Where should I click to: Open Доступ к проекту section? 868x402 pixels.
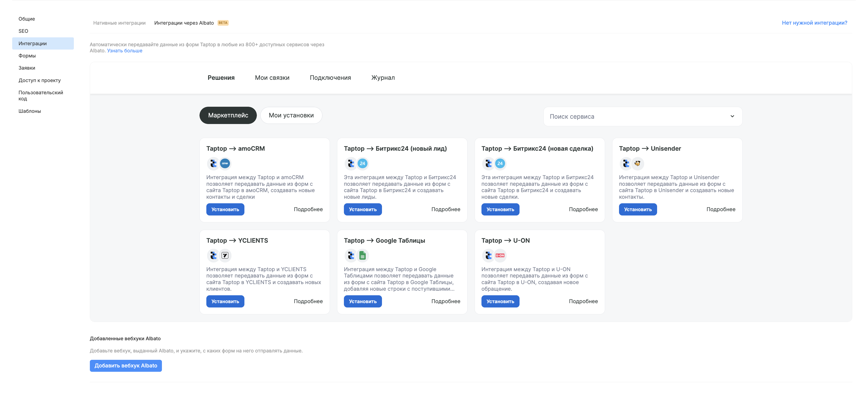(x=43, y=80)
